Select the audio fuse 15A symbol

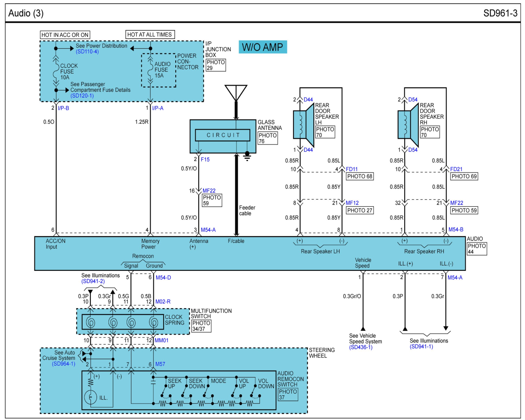pos(150,70)
